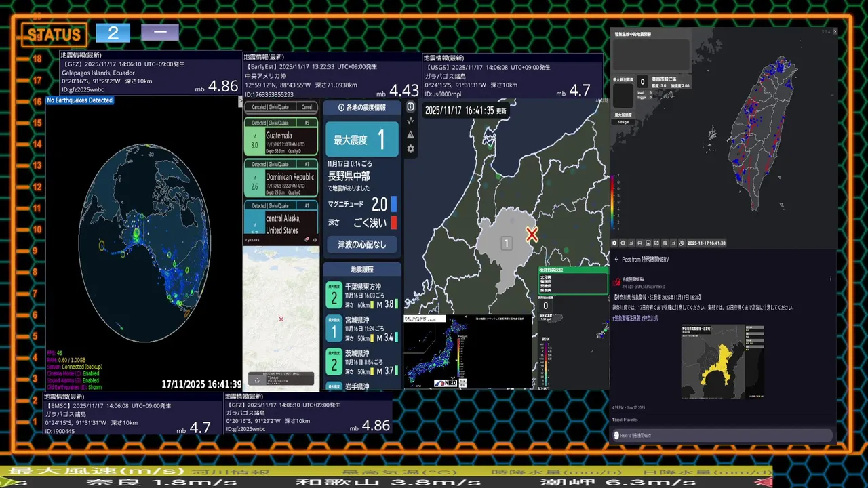The height and width of the screenshot is (488, 868).
Task: Click the blue status box showing 2
Action: pyautogui.click(x=113, y=33)
